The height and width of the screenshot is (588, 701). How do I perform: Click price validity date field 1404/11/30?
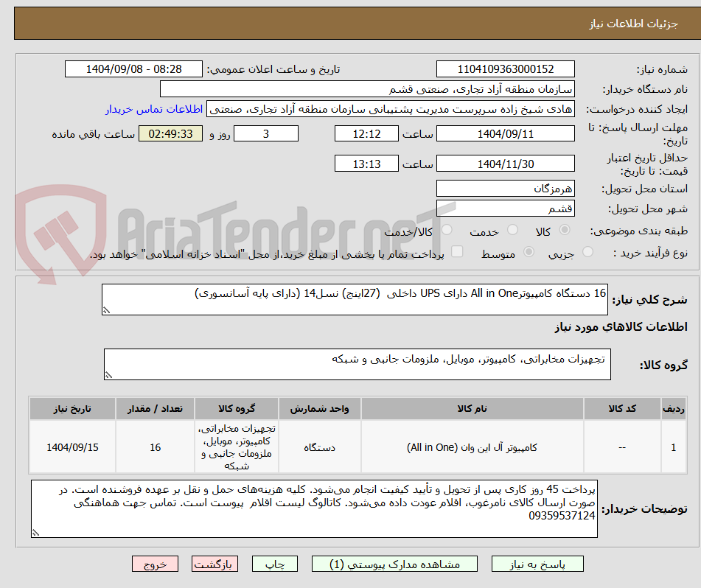(505, 164)
